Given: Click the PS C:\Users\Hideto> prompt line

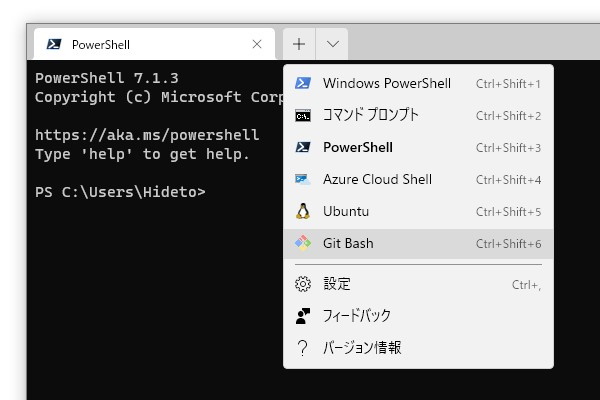Looking at the screenshot, I should [x=120, y=192].
